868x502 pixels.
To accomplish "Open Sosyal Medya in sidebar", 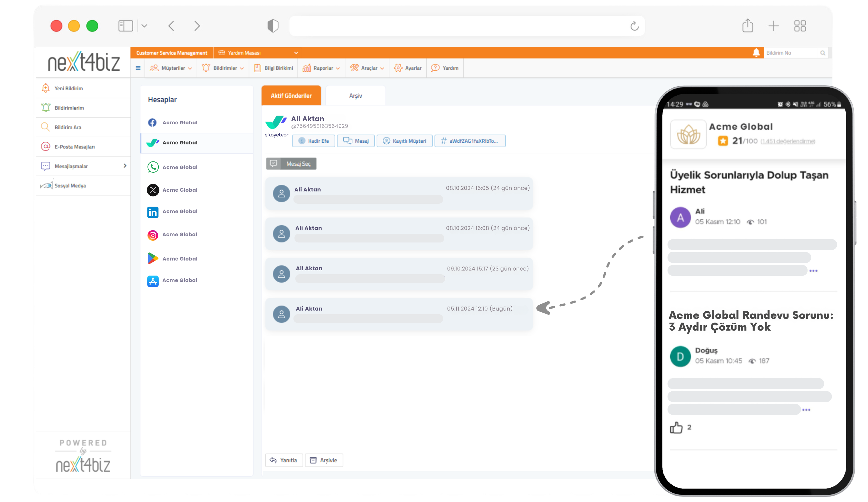I will (83, 185).
